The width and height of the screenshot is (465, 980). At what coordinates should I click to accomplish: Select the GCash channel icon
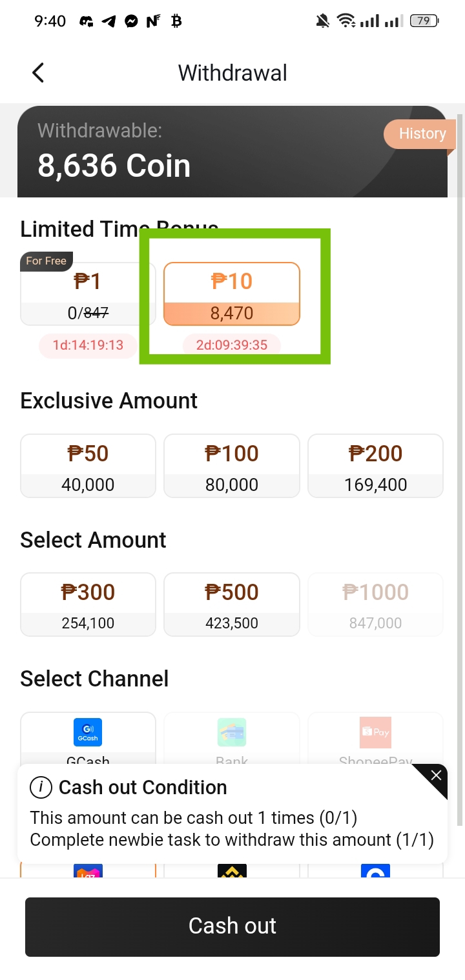click(88, 732)
